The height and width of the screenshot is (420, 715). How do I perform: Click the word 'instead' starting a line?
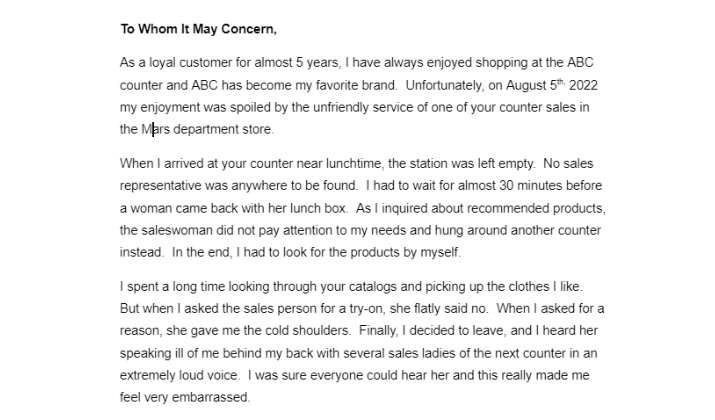(x=141, y=252)
